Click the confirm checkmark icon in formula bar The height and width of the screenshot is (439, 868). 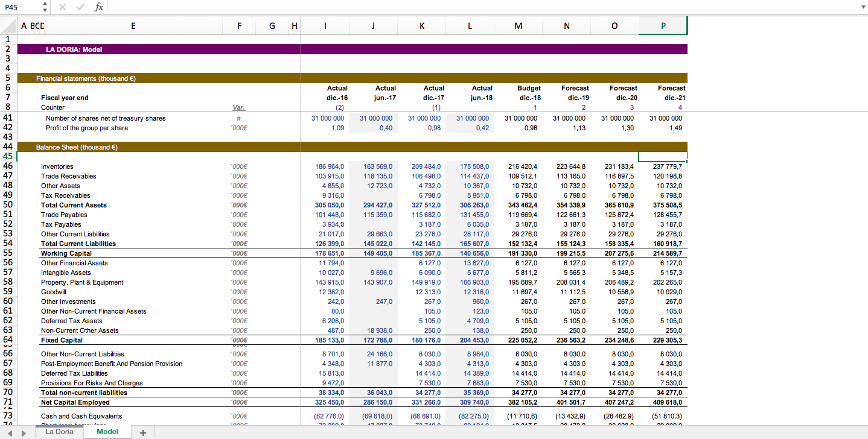coord(80,7)
